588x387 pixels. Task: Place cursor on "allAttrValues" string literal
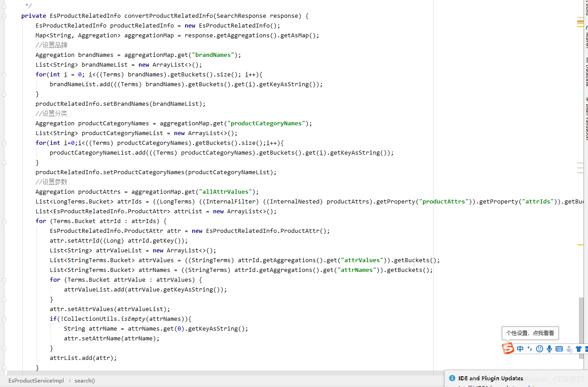(x=225, y=192)
